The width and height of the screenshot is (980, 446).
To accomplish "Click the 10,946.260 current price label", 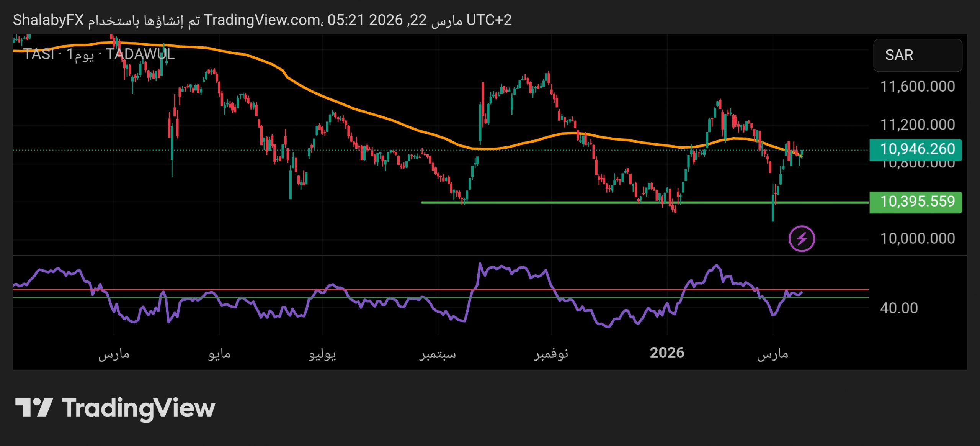I will pos(915,149).
